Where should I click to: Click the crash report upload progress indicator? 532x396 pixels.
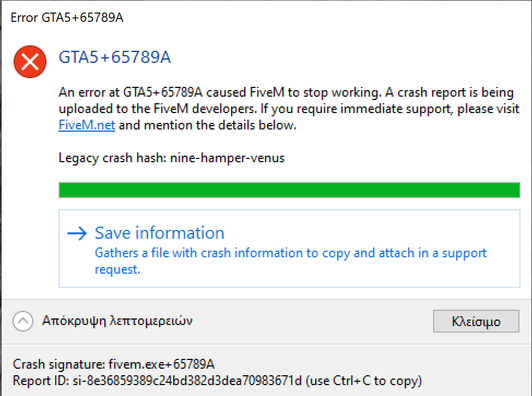tap(289, 190)
